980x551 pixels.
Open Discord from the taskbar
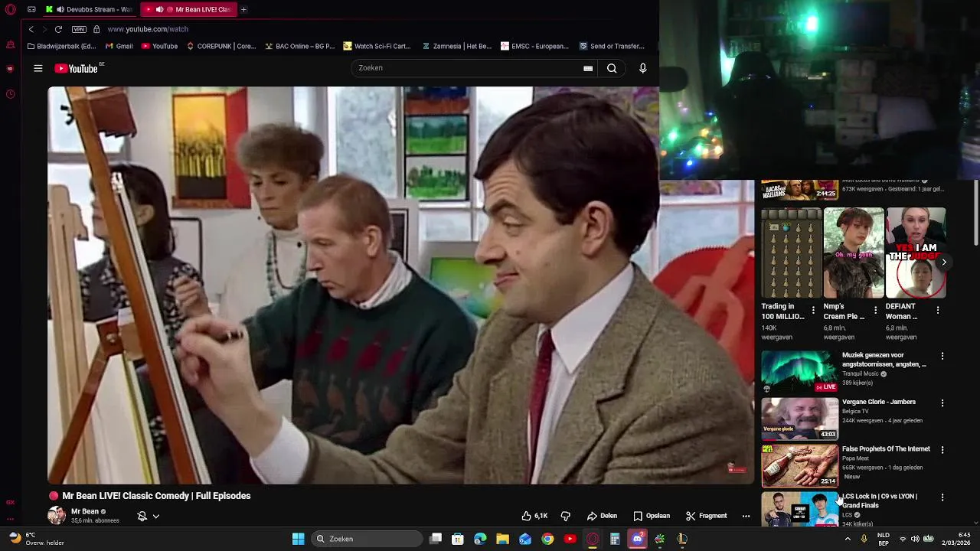[x=637, y=539]
